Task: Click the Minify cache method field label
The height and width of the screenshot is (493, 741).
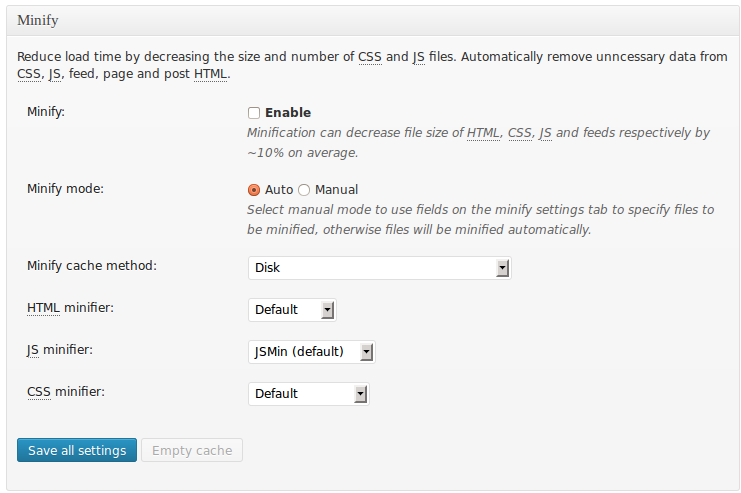Action: click(92, 266)
